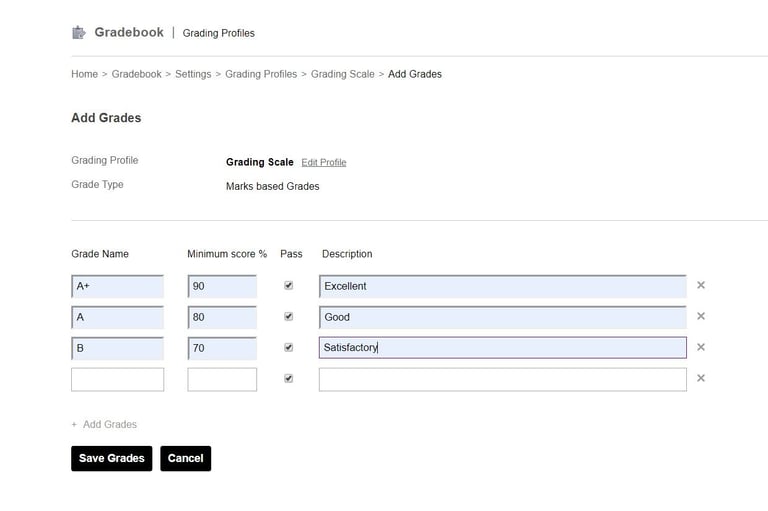Image resolution: width=768 pixels, height=511 pixels.
Task: Remove the B grade row
Action: (x=701, y=347)
